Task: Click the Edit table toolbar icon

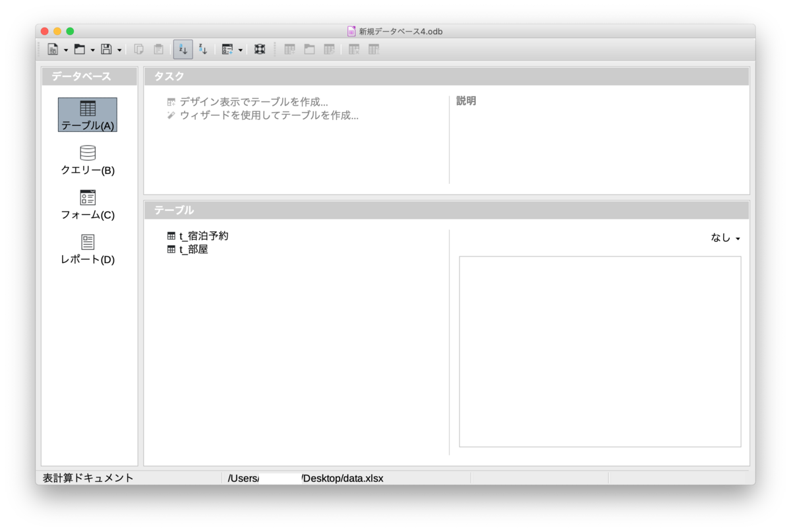Action: click(329, 49)
